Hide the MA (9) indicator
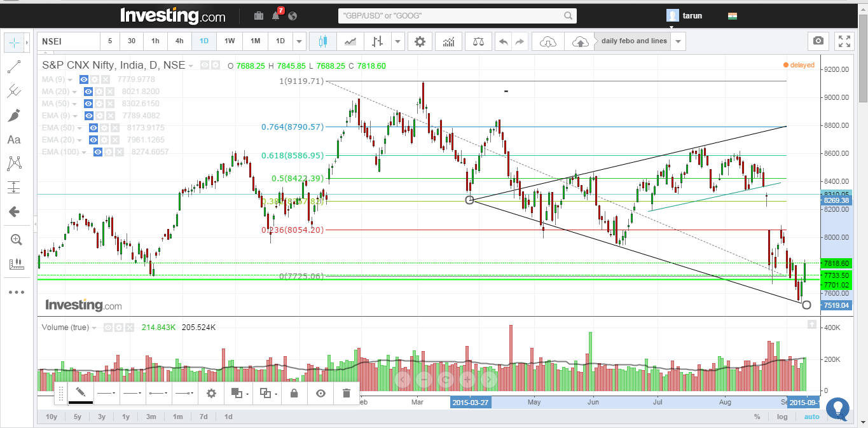The width and height of the screenshot is (868, 428). 83,79
